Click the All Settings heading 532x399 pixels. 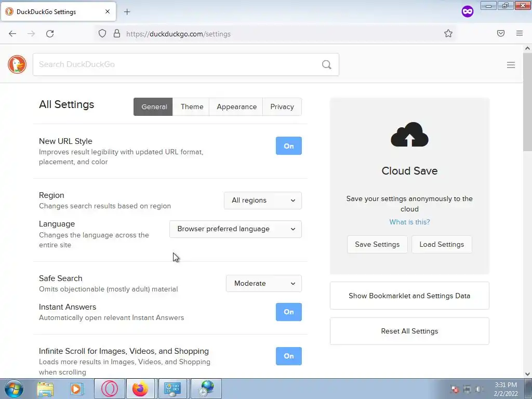pos(66,104)
